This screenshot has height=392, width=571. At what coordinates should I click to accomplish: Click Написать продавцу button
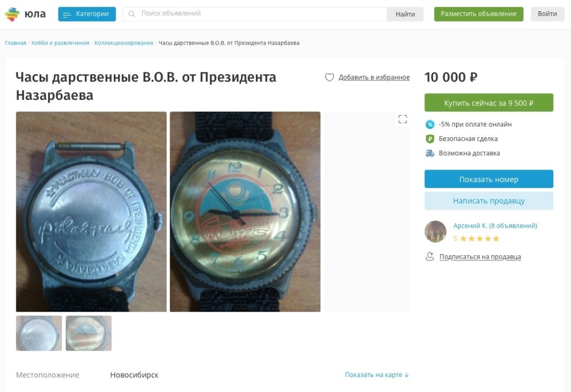[488, 201]
